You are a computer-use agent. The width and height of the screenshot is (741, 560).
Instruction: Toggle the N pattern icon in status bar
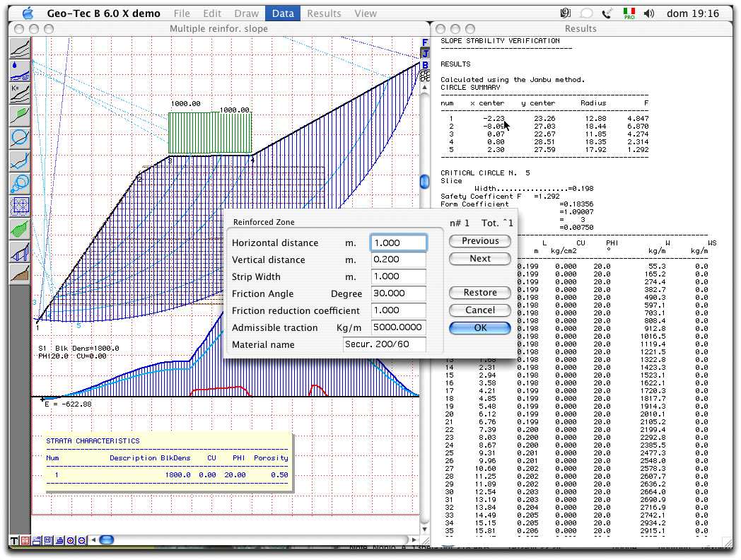tap(47, 541)
